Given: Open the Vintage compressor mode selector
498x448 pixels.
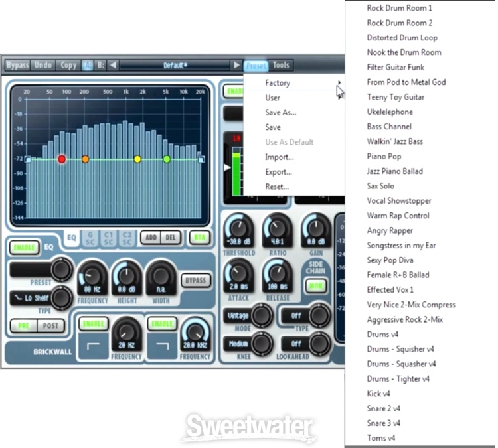Looking at the screenshot, I should [238, 315].
